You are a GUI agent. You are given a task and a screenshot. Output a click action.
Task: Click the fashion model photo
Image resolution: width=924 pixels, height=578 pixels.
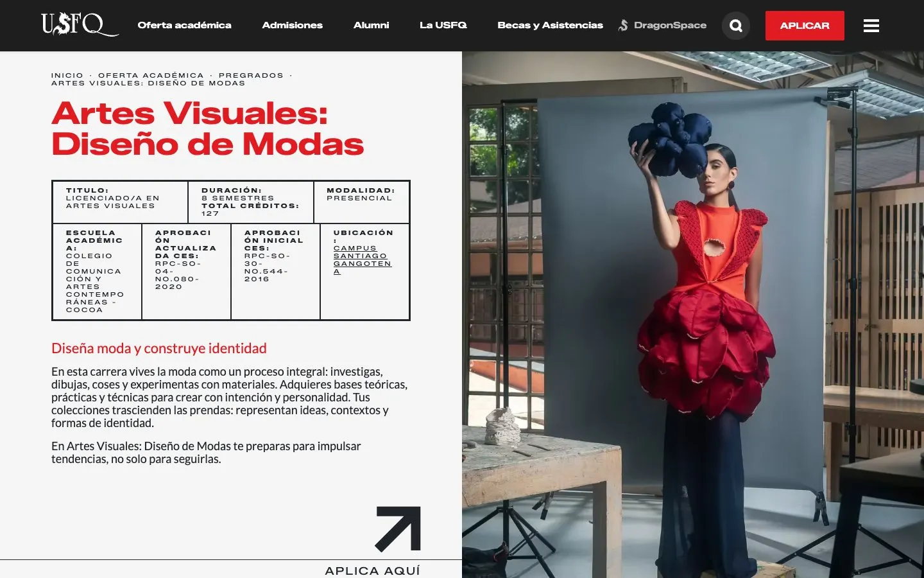pyautogui.click(x=693, y=315)
